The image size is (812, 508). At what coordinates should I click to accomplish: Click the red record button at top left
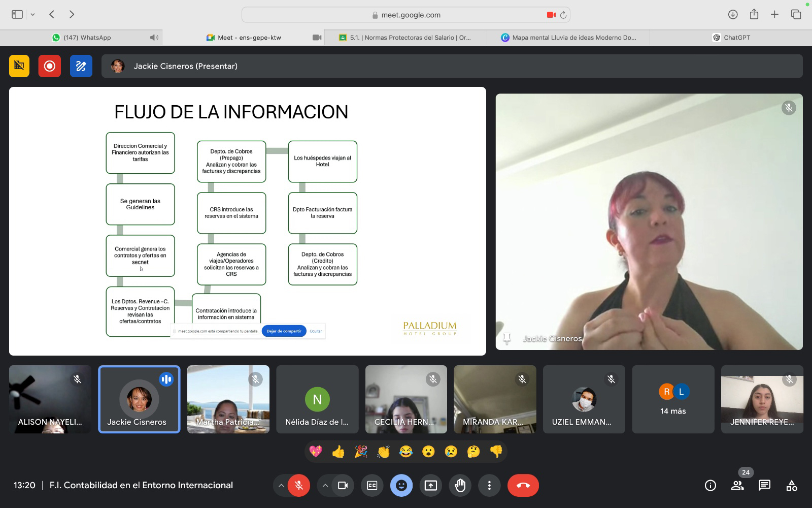tap(49, 66)
